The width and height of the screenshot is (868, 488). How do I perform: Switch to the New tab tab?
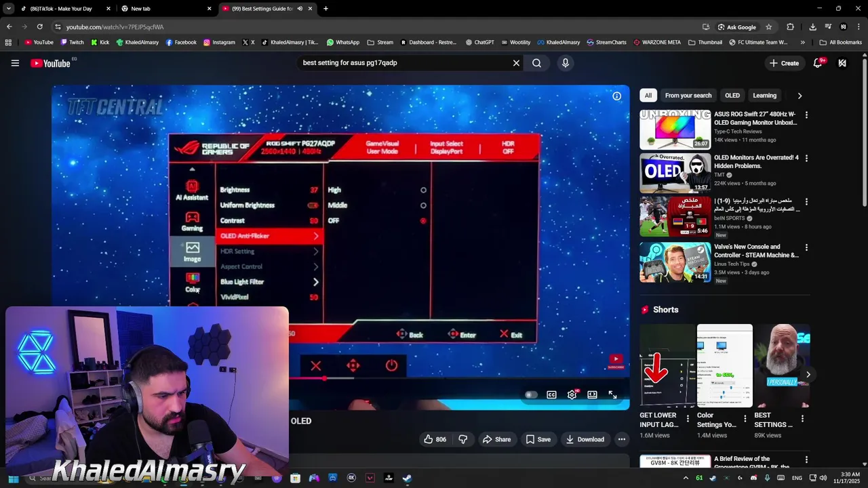tap(167, 9)
